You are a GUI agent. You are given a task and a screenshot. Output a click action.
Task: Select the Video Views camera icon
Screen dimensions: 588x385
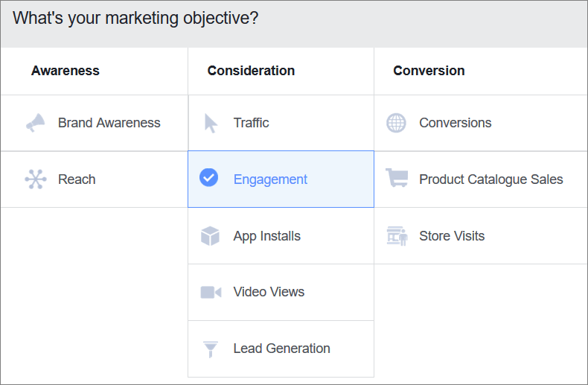click(211, 292)
